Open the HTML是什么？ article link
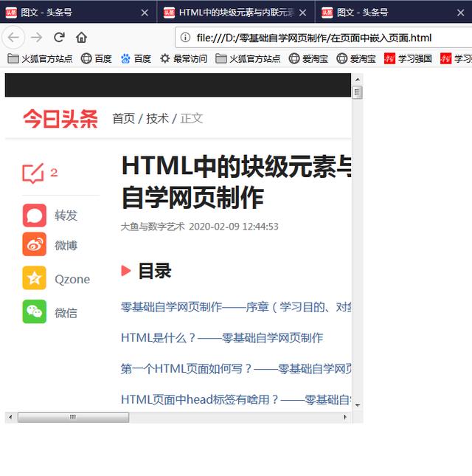472x476 pixels. [222, 338]
